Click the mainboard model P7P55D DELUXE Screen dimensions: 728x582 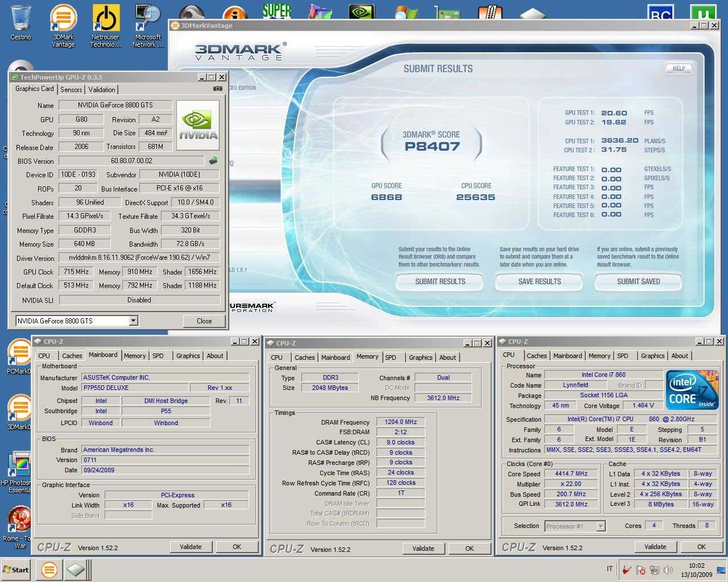(x=134, y=388)
